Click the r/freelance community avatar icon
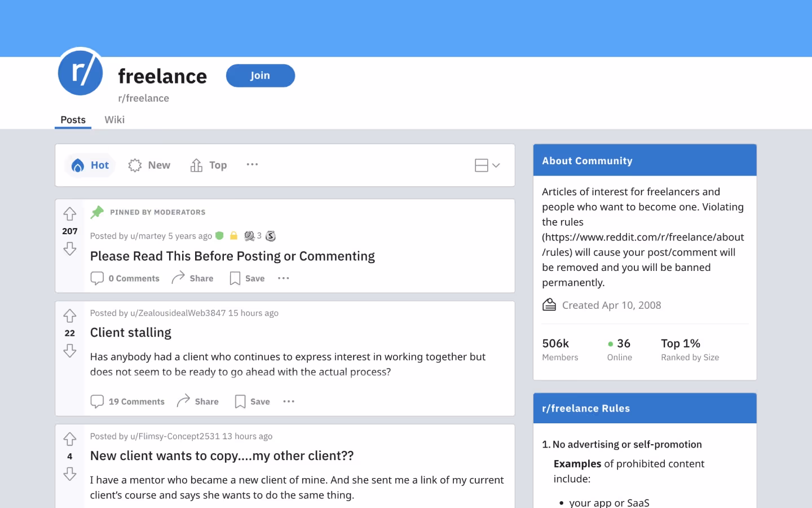This screenshot has height=508, width=812. [81, 72]
